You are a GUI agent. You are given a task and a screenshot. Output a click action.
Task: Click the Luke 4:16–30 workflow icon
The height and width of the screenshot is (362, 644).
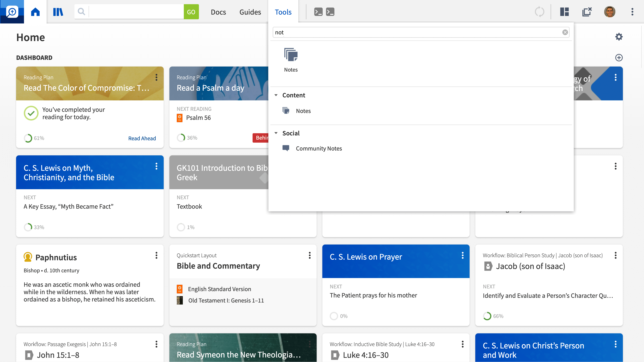335,355
